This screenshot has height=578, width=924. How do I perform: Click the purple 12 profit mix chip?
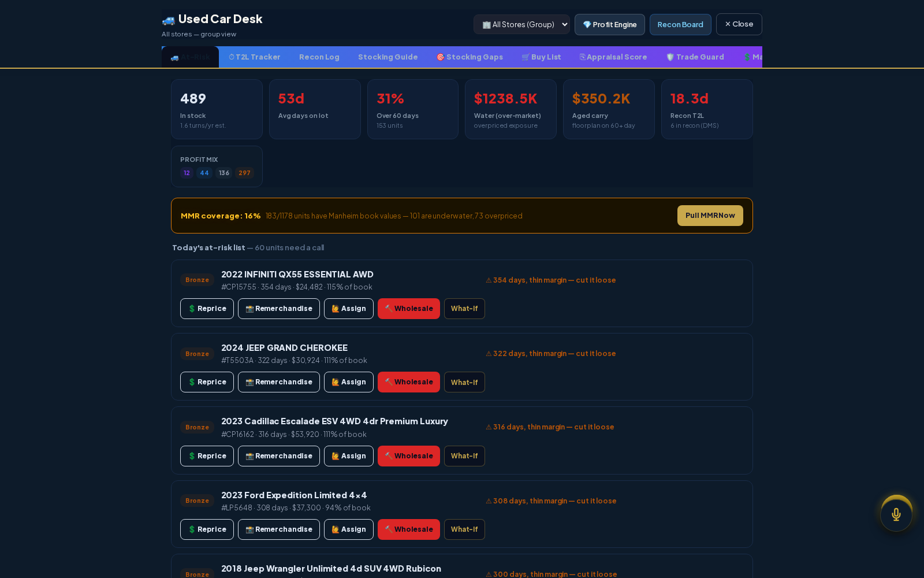[x=187, y=173]
